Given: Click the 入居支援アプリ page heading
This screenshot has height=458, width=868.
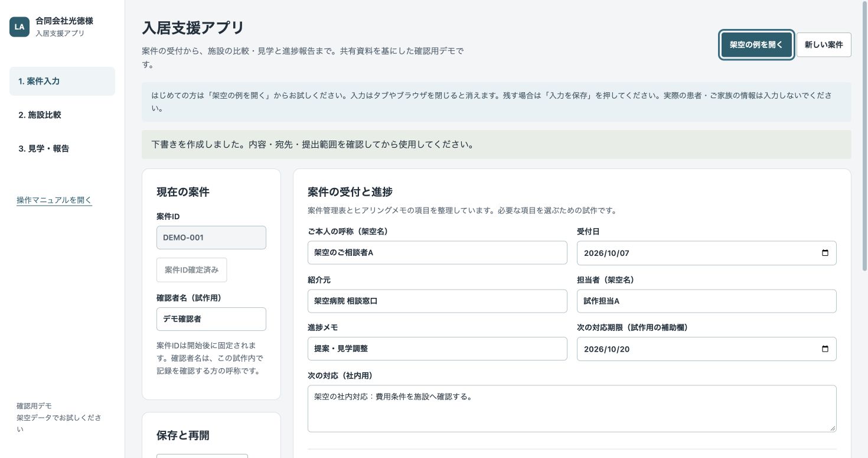Looking at the screenshot, I should pyautogui.click(x=193, y=28).
